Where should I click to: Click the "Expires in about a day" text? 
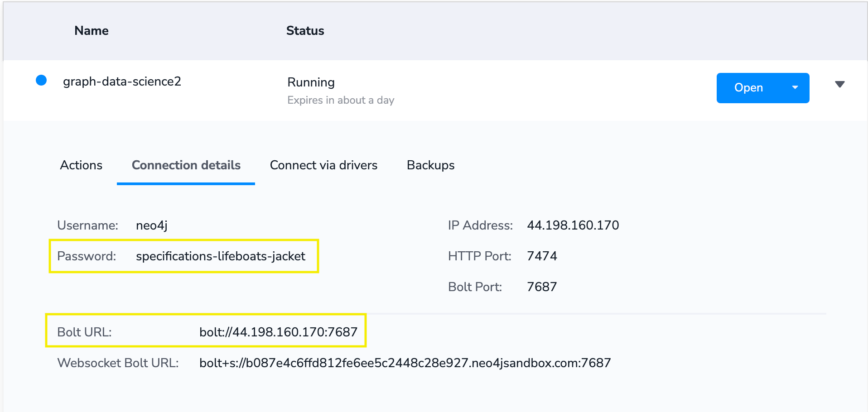pos(341,100)
